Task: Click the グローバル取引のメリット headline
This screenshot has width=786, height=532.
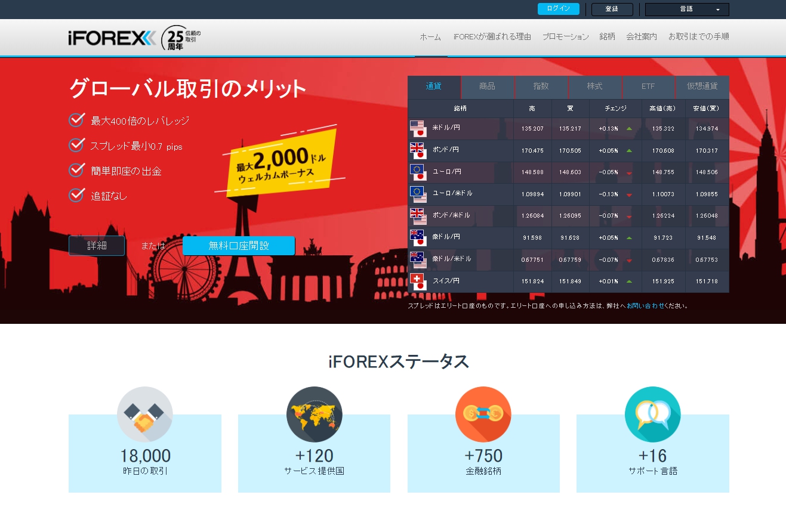Action: 187,89
